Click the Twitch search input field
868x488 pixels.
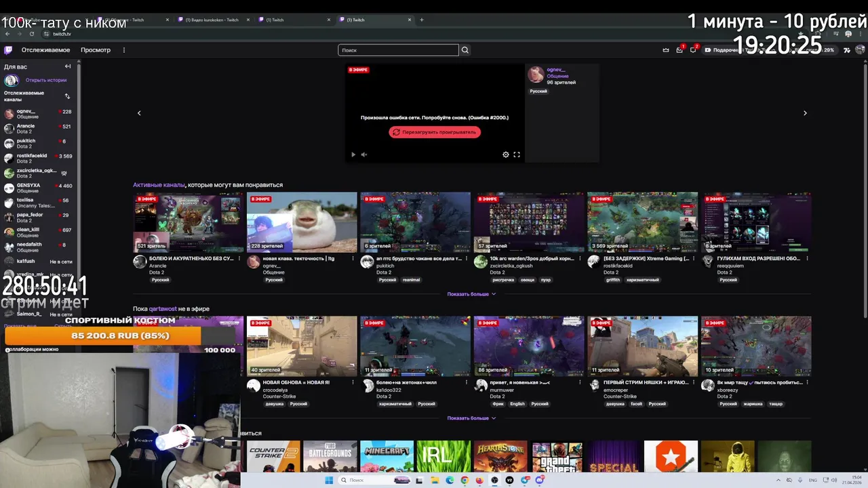point(398,50)
